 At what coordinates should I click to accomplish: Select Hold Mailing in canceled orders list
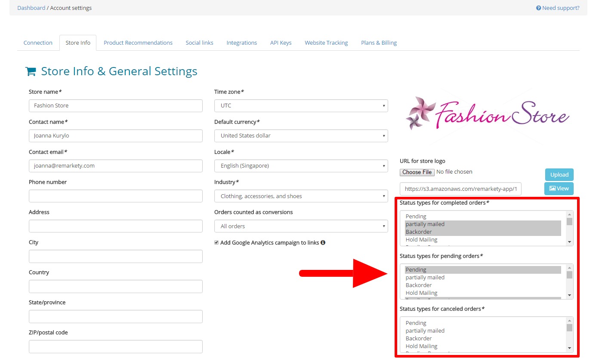(x=483, y=346)
